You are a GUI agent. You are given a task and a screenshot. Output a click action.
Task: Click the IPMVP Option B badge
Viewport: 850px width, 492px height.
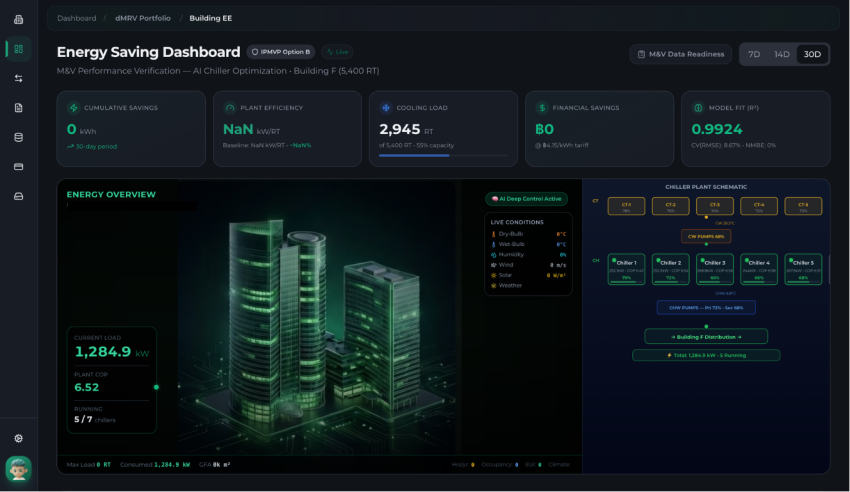pos(281,52)
